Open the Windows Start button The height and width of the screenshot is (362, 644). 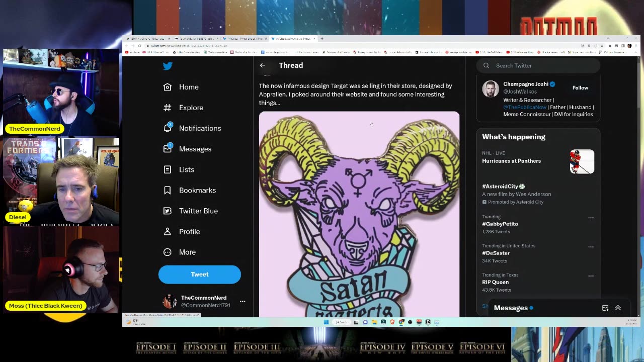(326, 322)
